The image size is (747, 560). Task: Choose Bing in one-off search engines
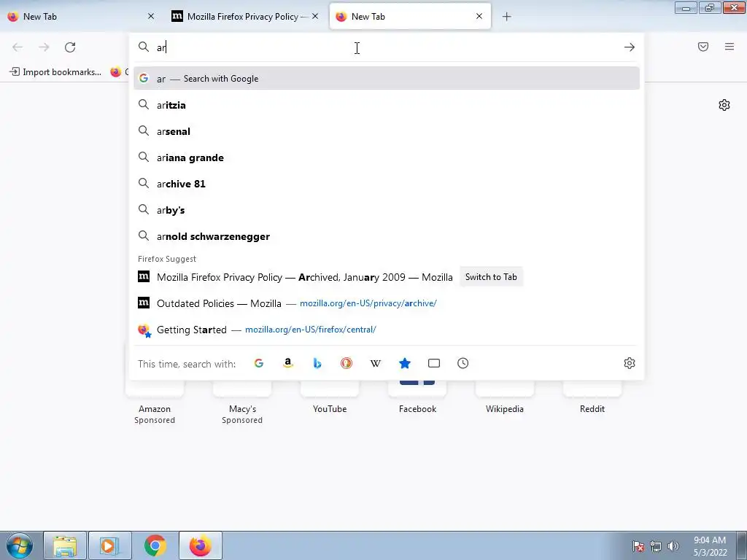[x=317, y=363]
